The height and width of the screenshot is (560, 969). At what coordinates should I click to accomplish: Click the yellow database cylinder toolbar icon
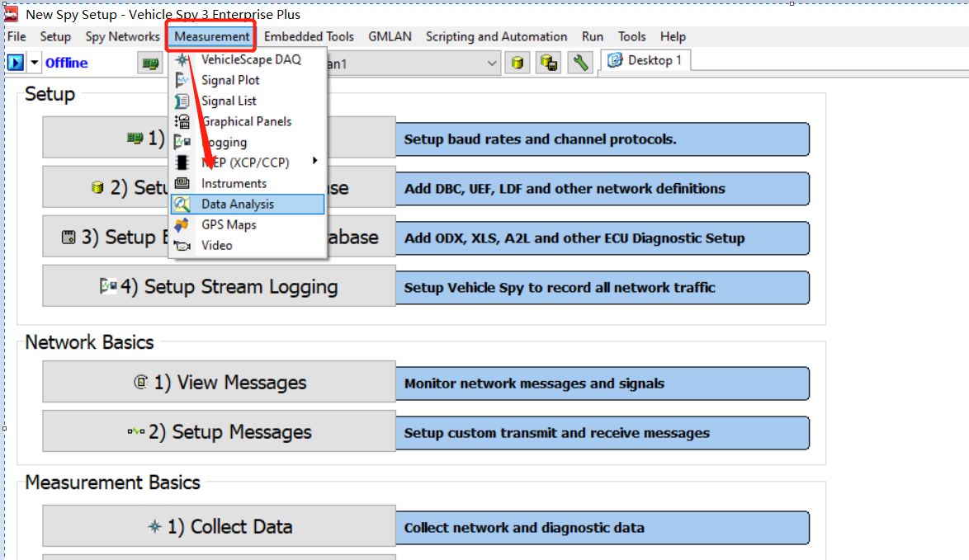(518, 63)
